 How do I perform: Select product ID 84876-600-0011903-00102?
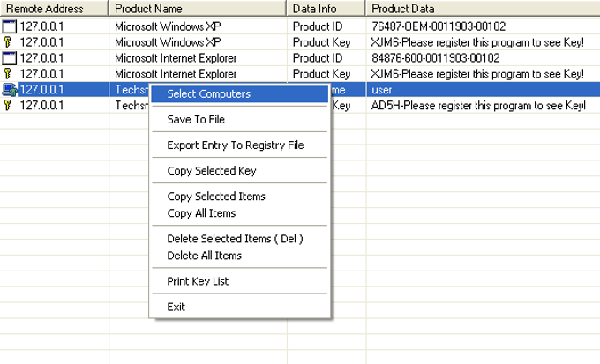pyautogui.click(x=436, y=58)
